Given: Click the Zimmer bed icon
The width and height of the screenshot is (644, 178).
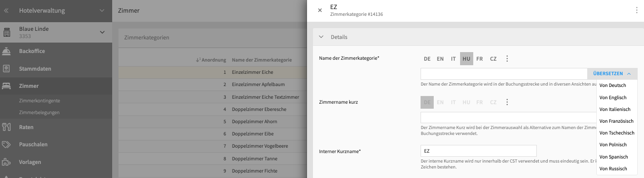Looking at the screenshot, I should click(6, 86).
